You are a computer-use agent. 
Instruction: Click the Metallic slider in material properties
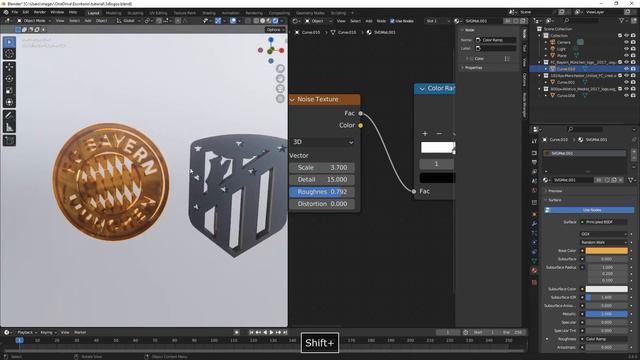tap(607, 314)
